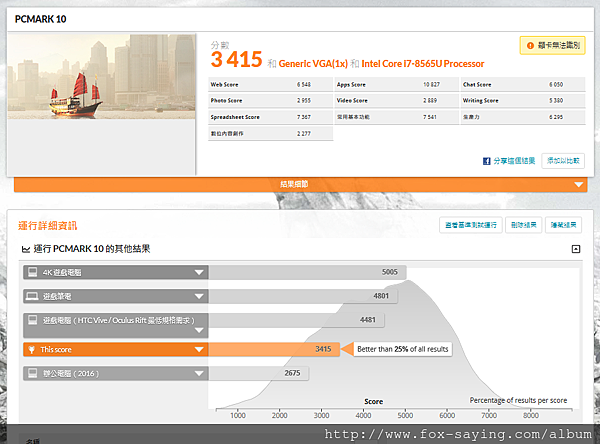Image resolution: width=600 pixels, height=444 pixels.
Task: Open the Facebook share result link
Action: click(x=514, y=161)
